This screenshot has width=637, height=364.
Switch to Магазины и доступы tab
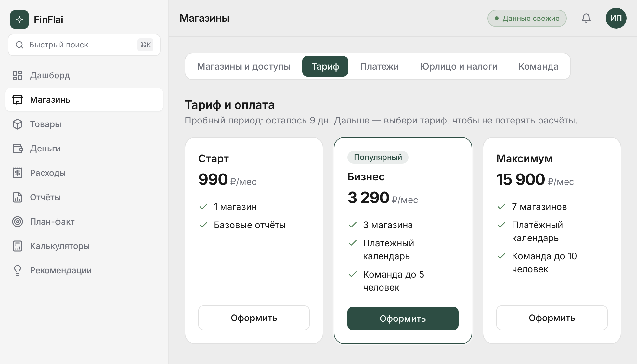(x=244, y=66)
